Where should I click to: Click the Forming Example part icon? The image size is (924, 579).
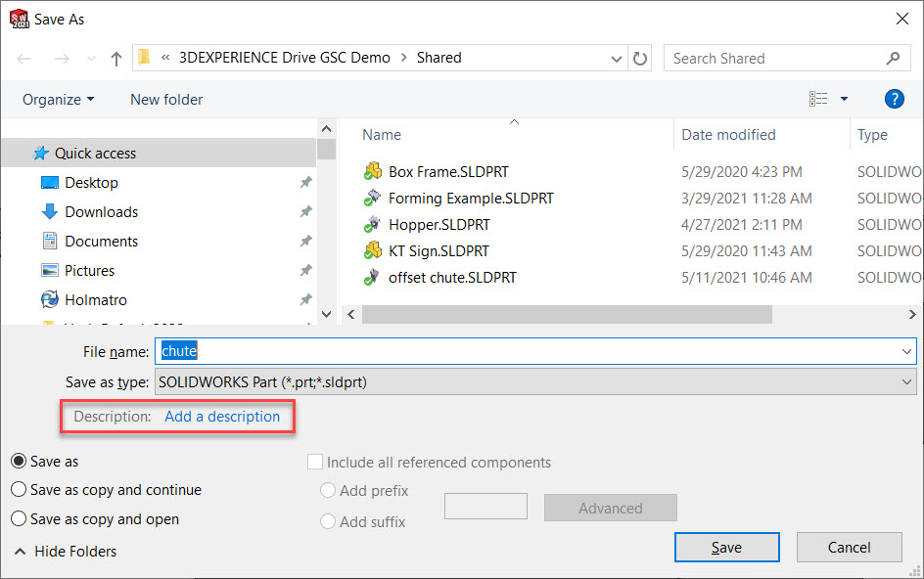pos(372,198)
